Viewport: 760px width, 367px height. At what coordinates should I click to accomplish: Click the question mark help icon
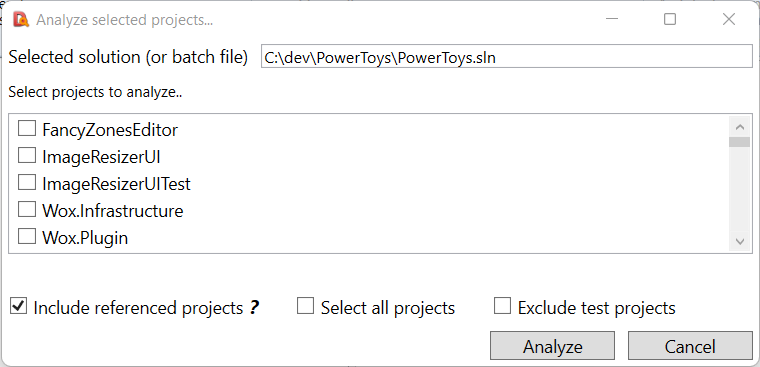click(254, 308)
